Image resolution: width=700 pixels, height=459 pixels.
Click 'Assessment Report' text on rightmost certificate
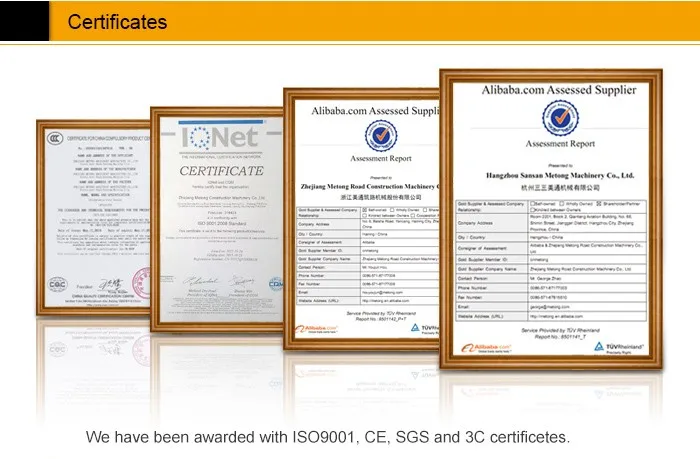(x=560, y=144)
